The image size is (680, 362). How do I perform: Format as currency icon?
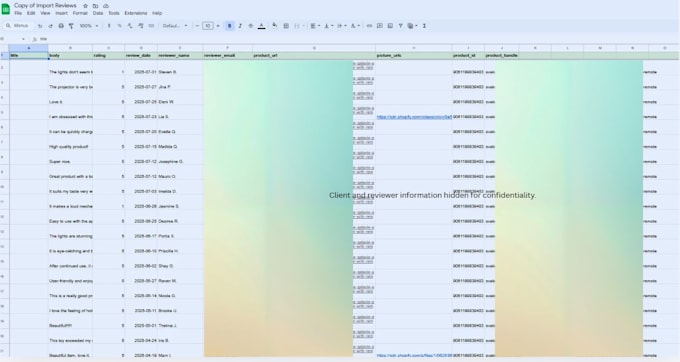109,26
